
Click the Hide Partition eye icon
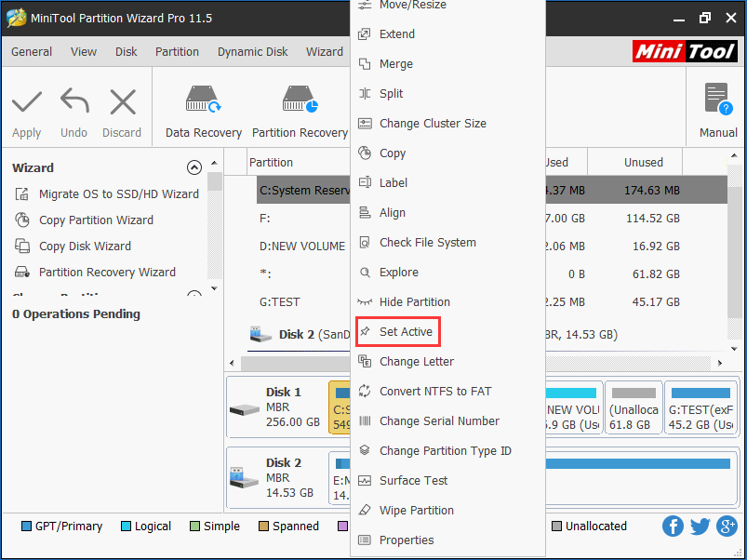[365, 302]
